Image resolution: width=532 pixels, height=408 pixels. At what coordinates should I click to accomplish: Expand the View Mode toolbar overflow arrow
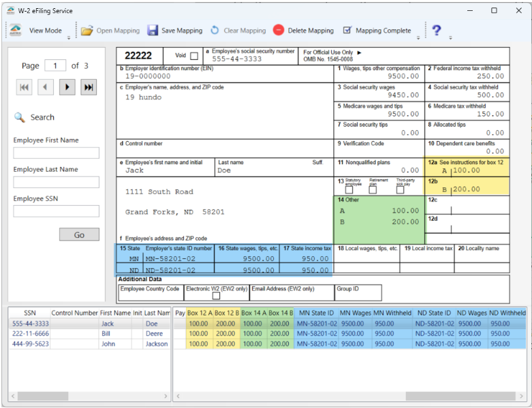pos(69,38)
